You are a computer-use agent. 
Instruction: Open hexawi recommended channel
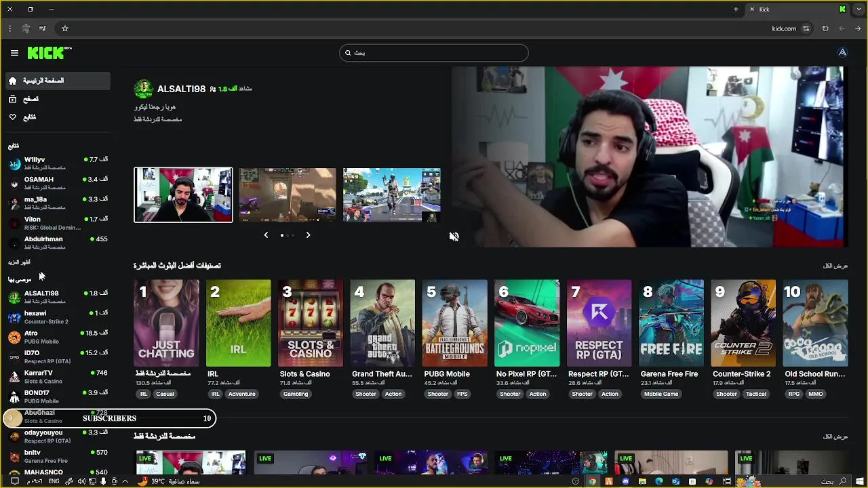tap(57, 317)
